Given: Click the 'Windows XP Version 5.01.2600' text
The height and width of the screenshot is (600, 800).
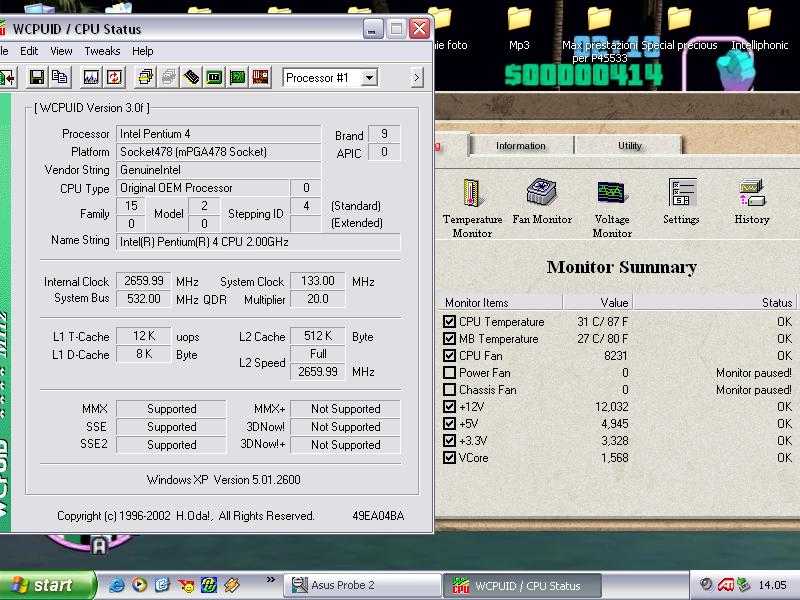Looking at the screenshot, I should 223,480.
